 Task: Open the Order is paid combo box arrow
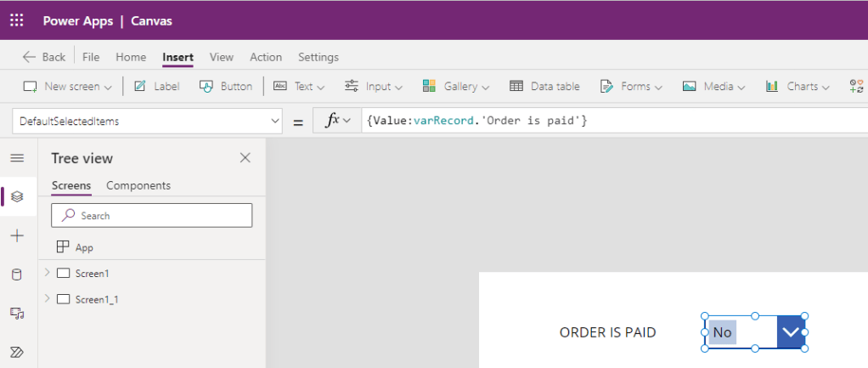click(x=791, y=332)
